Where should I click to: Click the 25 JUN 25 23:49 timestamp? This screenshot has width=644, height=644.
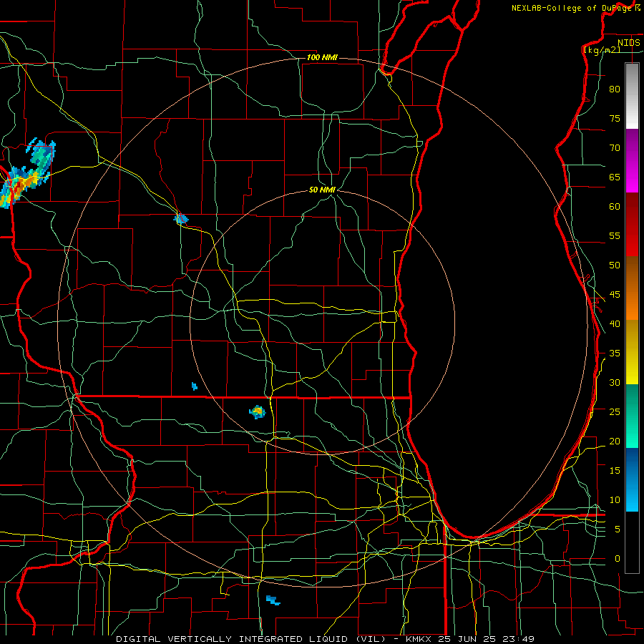tap(487, 639)
